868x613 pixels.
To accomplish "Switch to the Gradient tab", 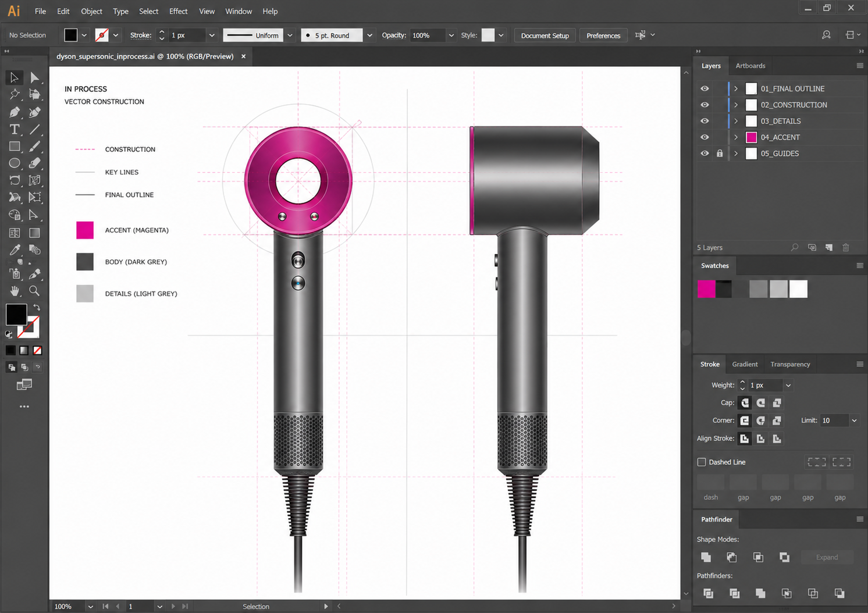I will tap(745, 364).
